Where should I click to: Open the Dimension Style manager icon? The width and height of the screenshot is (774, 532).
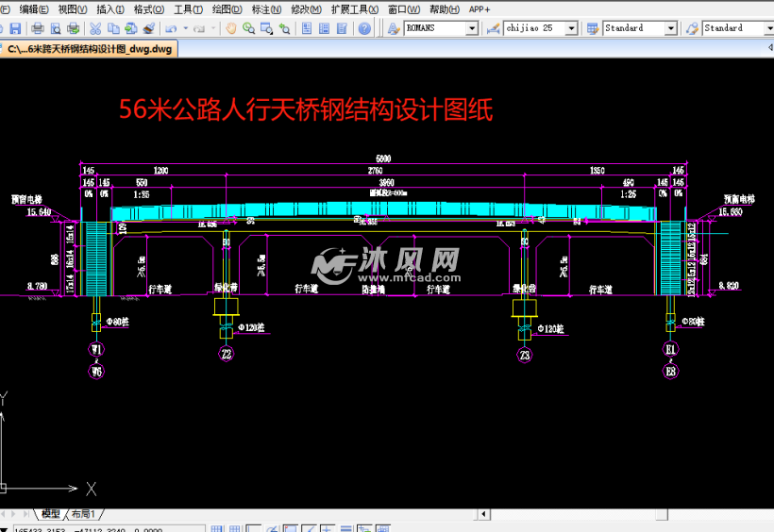pos(493,28)
